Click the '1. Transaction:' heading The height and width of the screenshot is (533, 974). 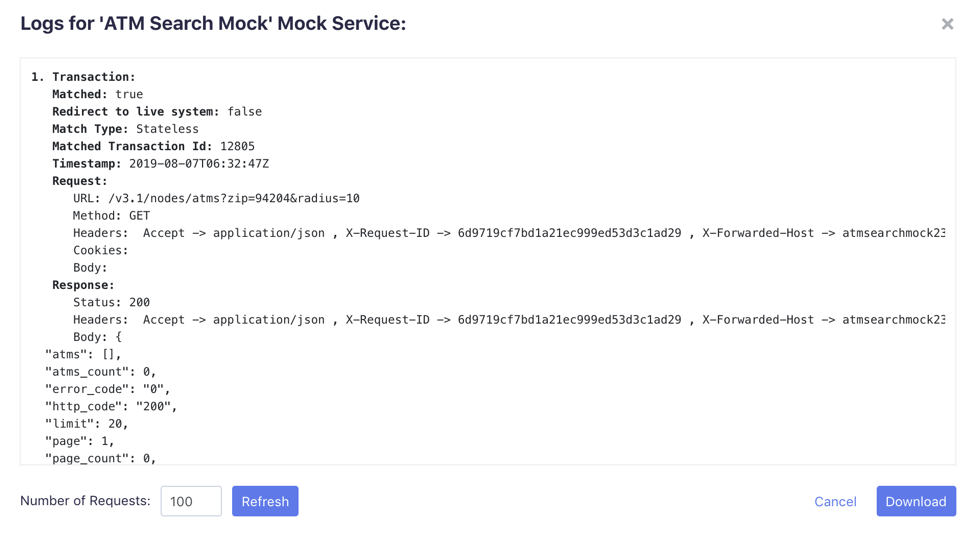(x=84, y=77)
